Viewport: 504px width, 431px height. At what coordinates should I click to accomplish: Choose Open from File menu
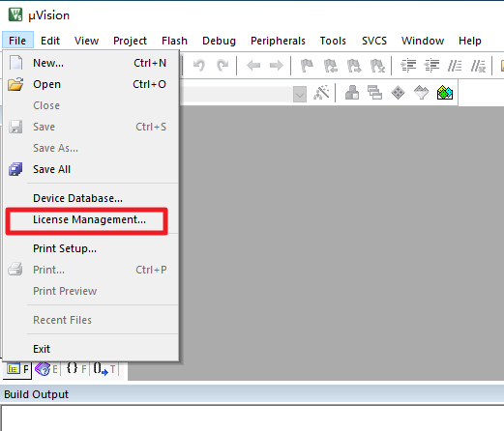pyautogui.click(x=91, y=84)
